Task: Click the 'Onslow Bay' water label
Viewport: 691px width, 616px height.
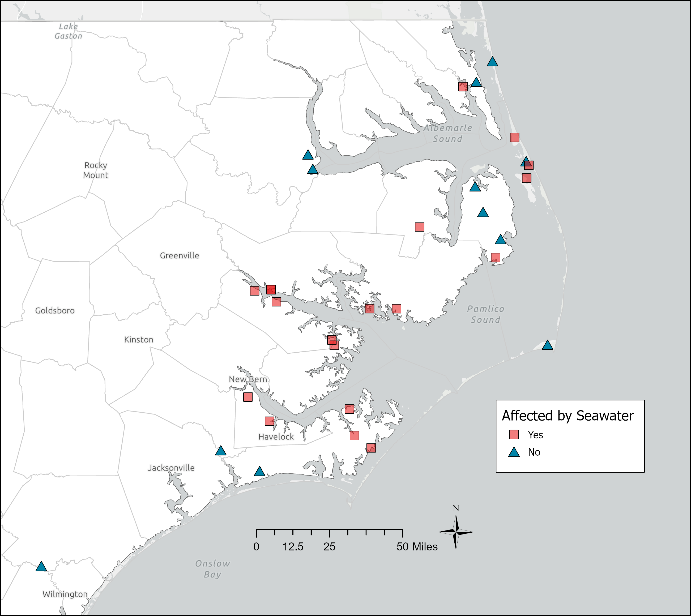Action: coord(213,569)
